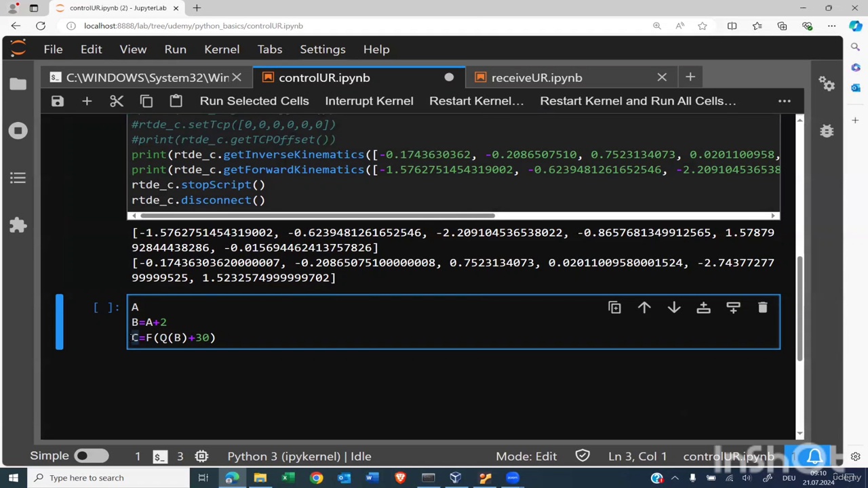Open Excel from the taskbar
This screenshot has width=868, height=488.
pos(288,478)
